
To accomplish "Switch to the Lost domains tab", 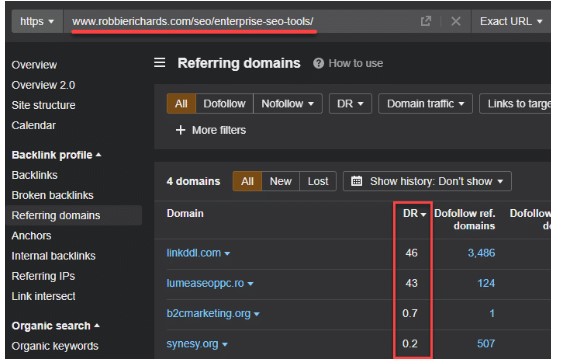I will (318, 181).
